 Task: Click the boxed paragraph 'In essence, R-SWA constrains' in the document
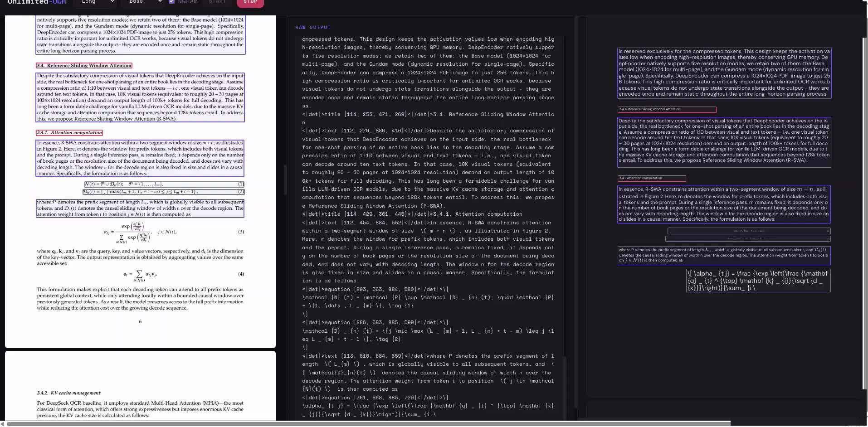coord(140,158)
